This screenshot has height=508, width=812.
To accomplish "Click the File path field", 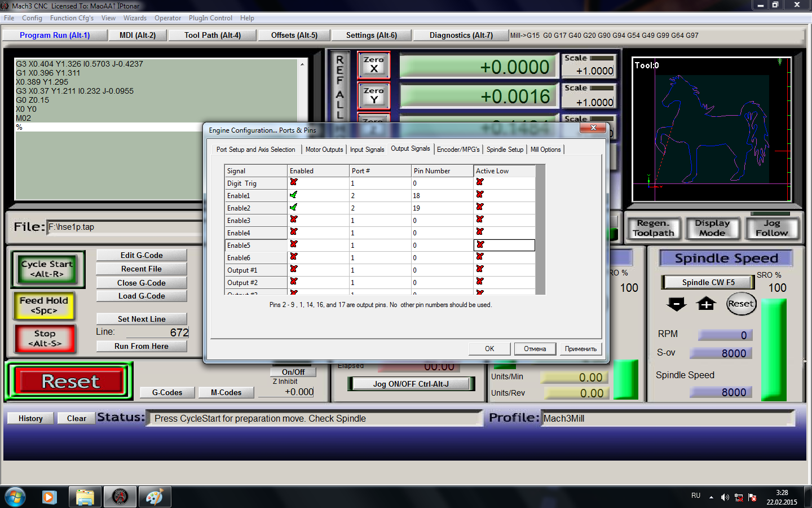I will tap(124, 227).
